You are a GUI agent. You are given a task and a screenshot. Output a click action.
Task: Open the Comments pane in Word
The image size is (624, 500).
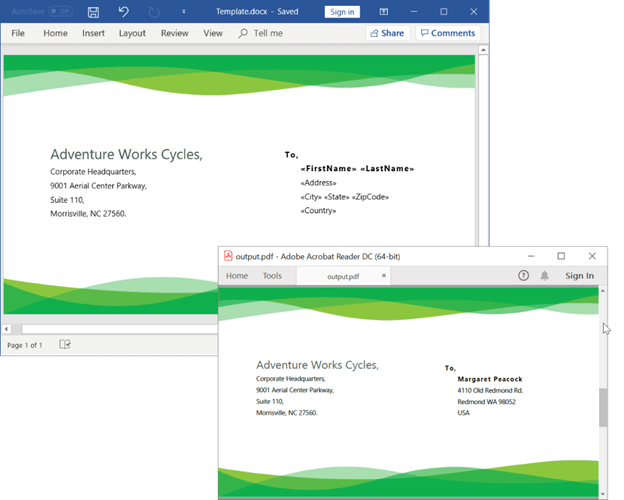(x=447, y=33)
